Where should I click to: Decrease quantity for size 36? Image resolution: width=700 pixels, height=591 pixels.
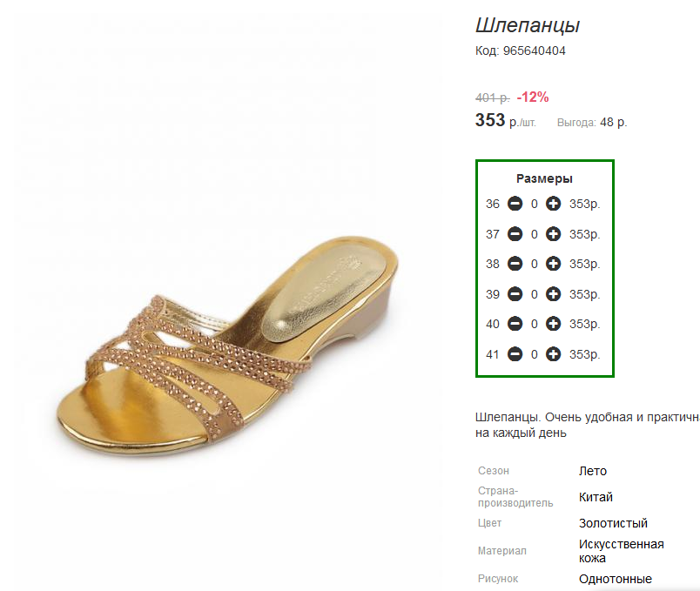coord(515,204)
